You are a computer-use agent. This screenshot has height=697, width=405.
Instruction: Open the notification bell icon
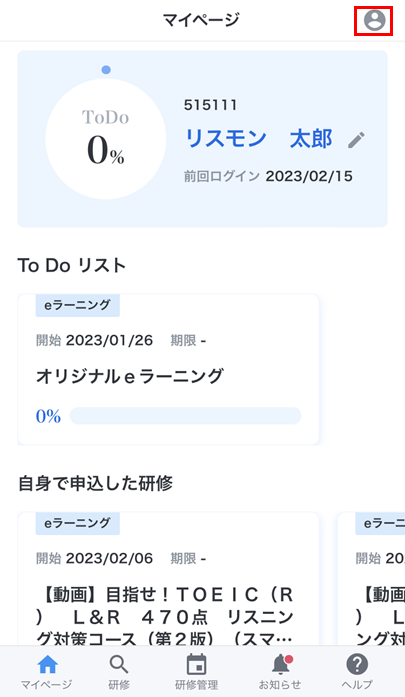(281, 665)
